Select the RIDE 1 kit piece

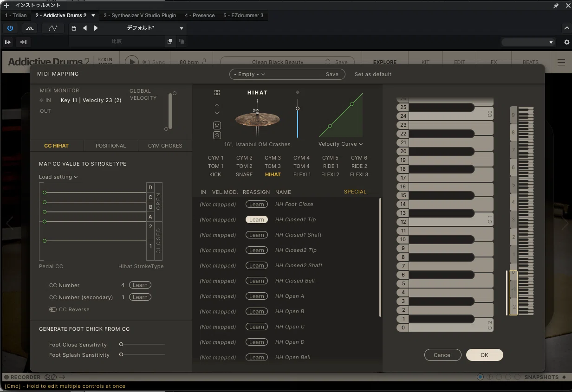point(331,166)
